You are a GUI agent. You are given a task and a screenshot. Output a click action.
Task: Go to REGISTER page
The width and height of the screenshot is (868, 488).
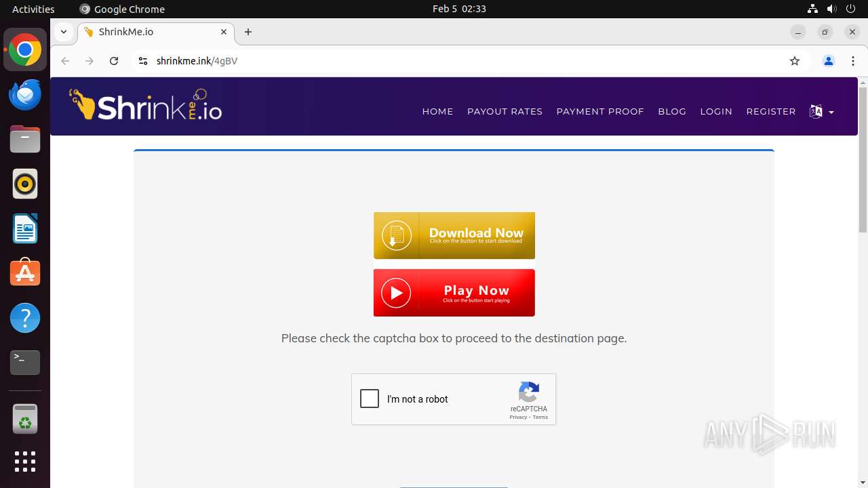[x=771, y=112]
